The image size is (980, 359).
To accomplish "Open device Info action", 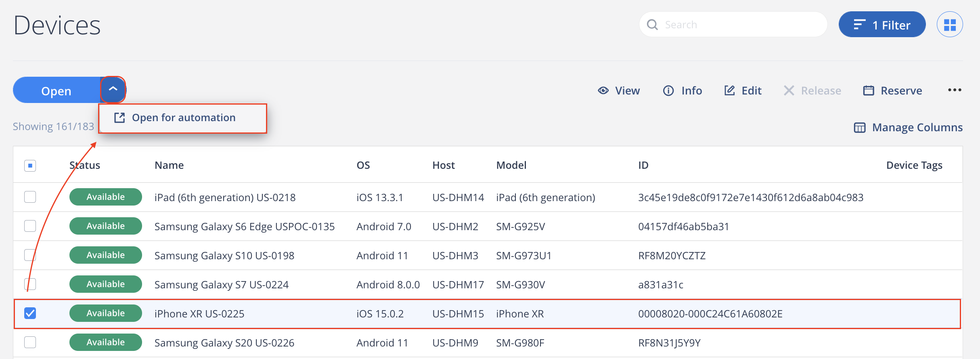I will point(683,90).
